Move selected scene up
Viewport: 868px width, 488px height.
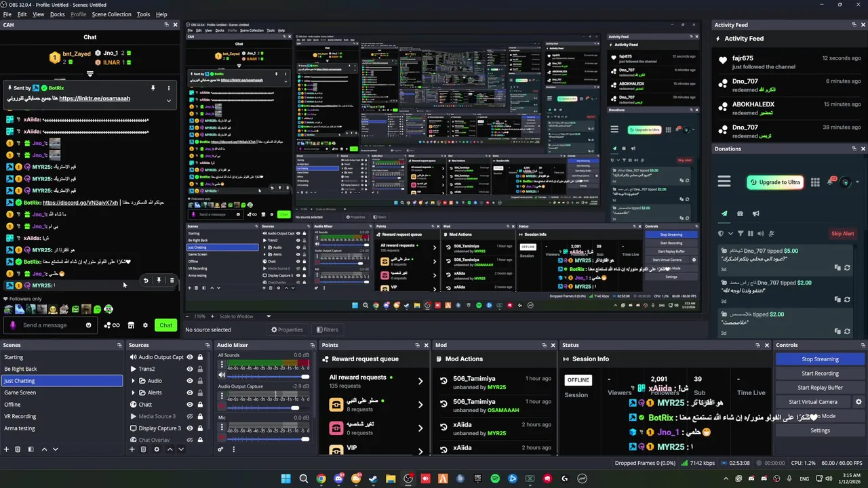[x=44, y=449]
